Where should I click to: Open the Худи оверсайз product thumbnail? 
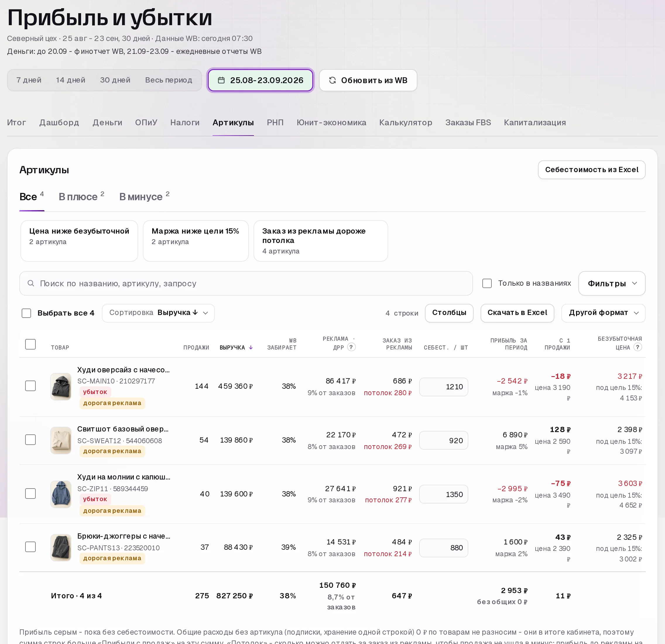(x=61, y=386)
